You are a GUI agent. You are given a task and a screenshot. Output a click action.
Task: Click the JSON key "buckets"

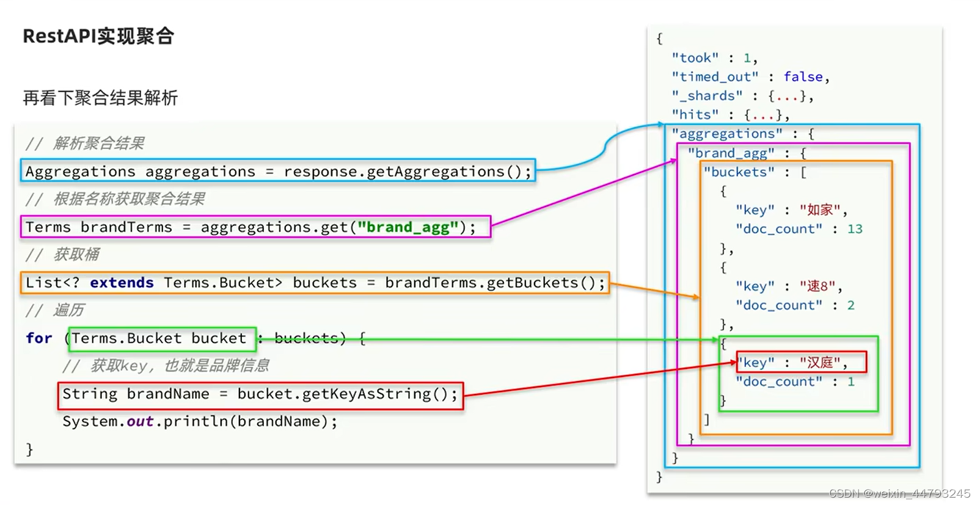tap(739, 172)
